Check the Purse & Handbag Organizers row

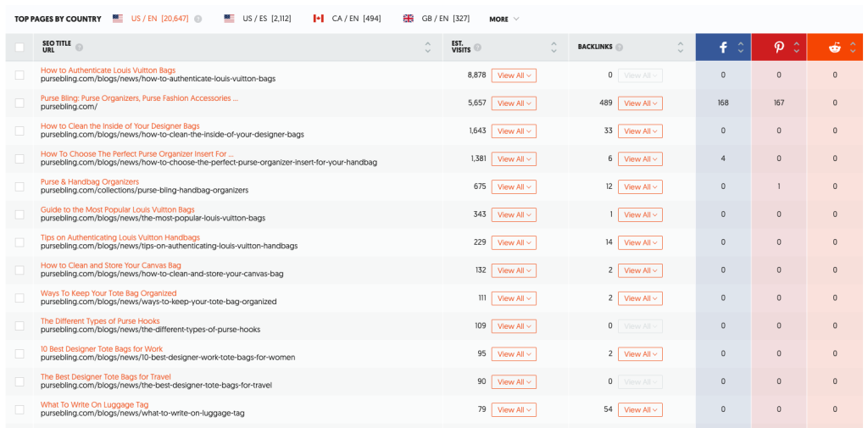point(19,186)
